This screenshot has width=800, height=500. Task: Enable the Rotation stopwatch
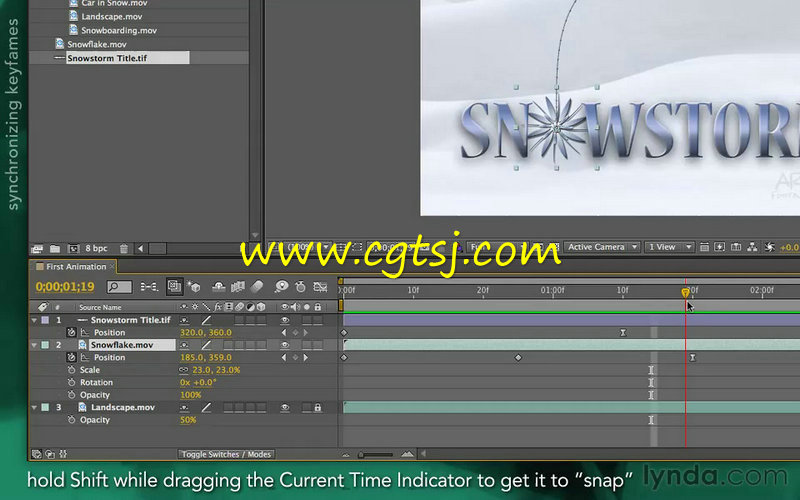(71, 383)
